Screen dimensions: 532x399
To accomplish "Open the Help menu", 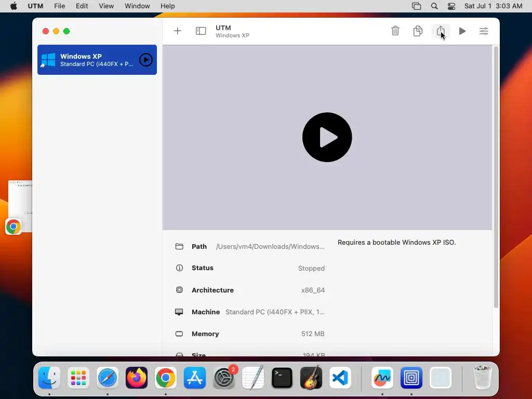I will (x=168, y=6).
